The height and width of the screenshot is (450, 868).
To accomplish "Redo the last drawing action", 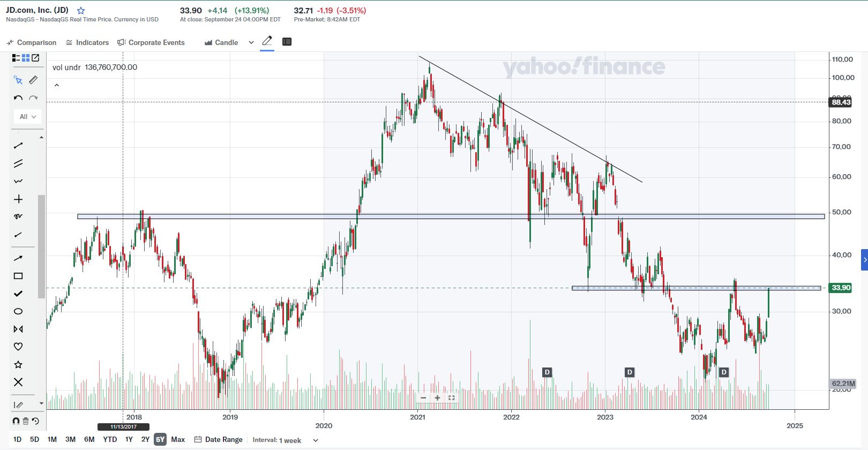I will tap(33, 98).
